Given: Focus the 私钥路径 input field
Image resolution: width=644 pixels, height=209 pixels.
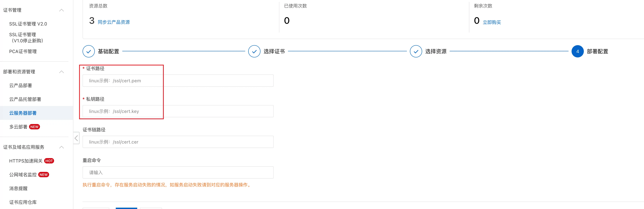Looking at the screenshot, I should [178, 111].
